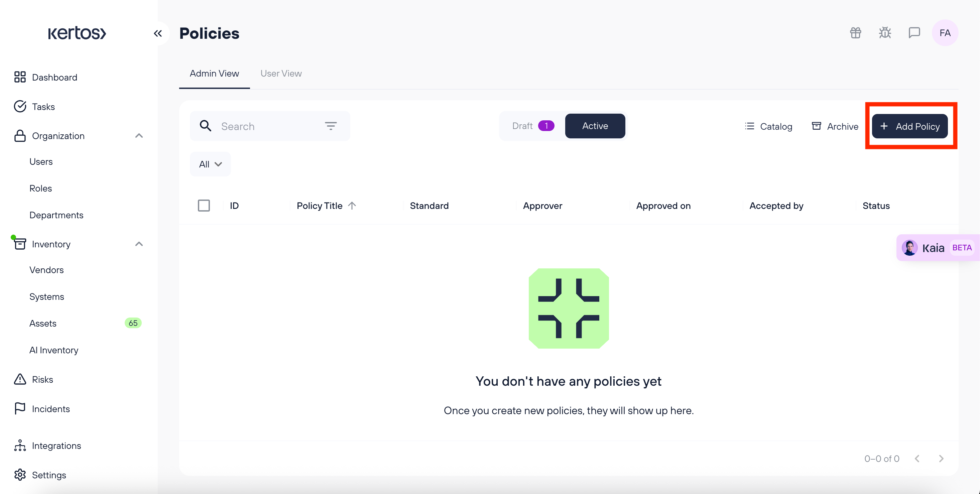Screen dimensions: 980x494
Task: Open the gift rewards icon
Action: [856, 33]
